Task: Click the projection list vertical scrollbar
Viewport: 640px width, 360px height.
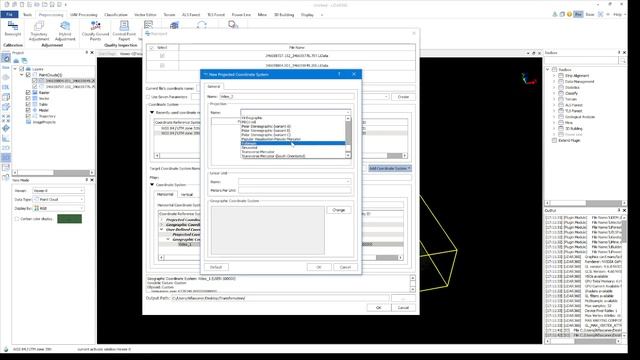Action: pyautogui.click(x=348, y=137)
